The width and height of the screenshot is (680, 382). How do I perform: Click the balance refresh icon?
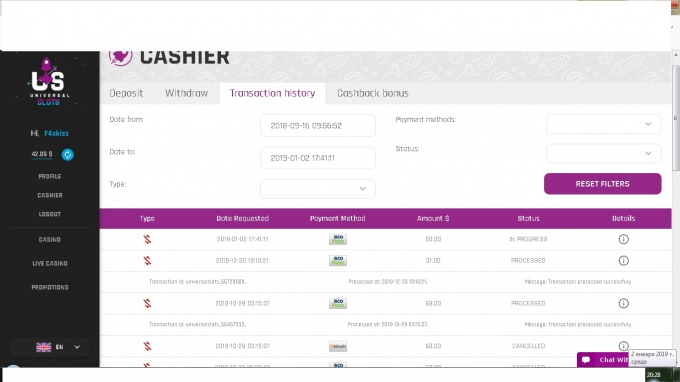point(67,154)
